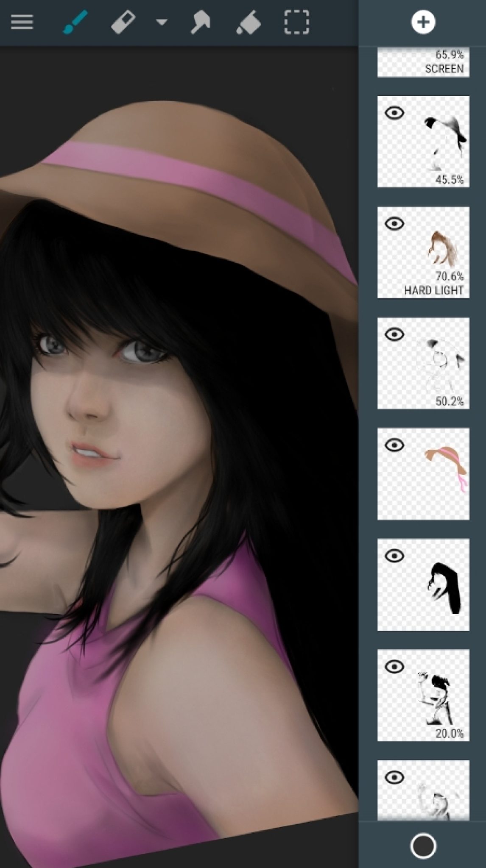Toggle visibility of black hair layer

(x=394, y=556)
